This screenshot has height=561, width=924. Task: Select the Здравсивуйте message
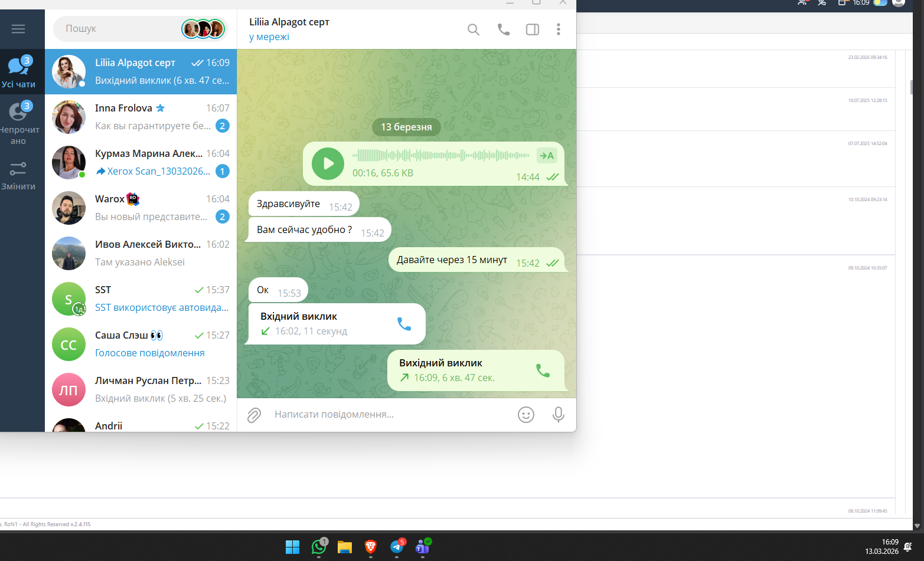[304, 204]
